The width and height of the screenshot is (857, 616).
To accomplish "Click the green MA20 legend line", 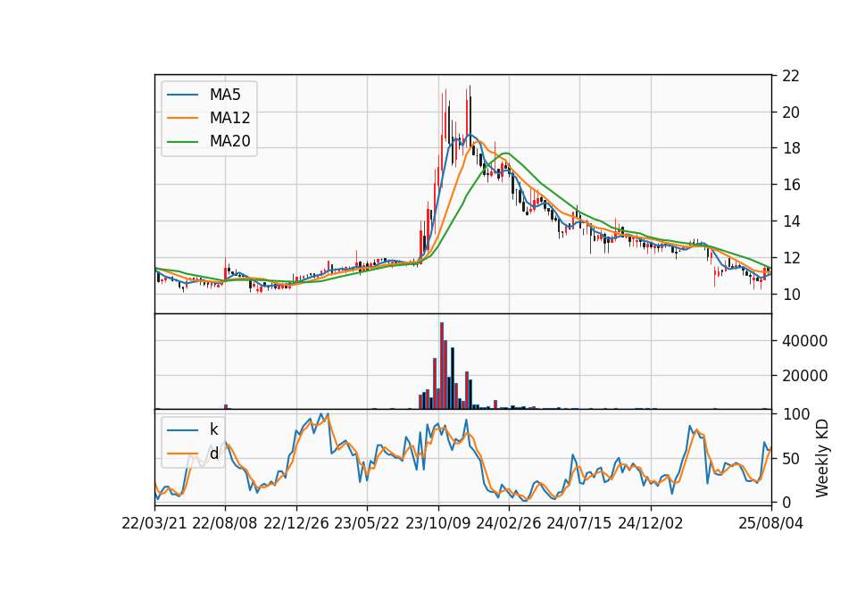I will click(x=182, y=141).
